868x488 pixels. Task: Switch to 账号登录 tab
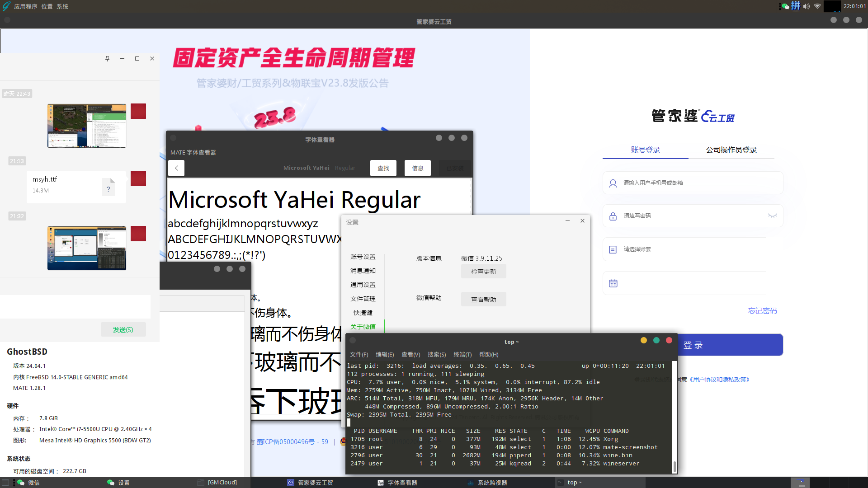click(645, 150)
